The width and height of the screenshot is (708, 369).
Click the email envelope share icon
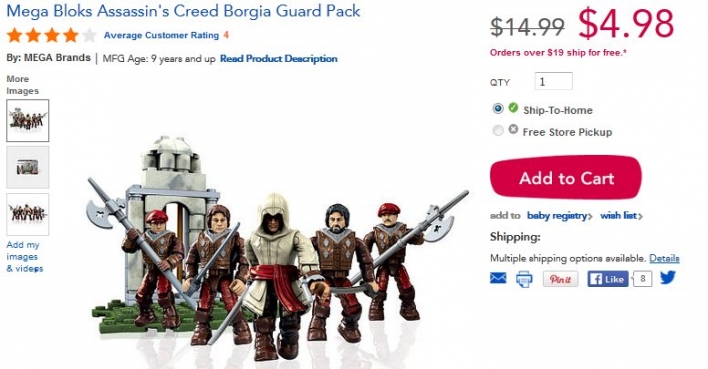(498, 278)
